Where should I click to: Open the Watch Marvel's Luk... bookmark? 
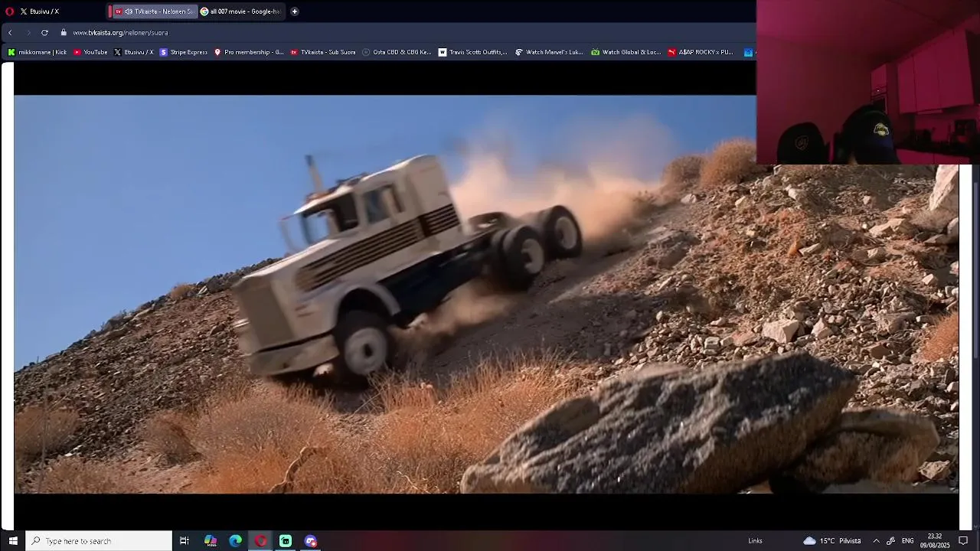[549, 52]
